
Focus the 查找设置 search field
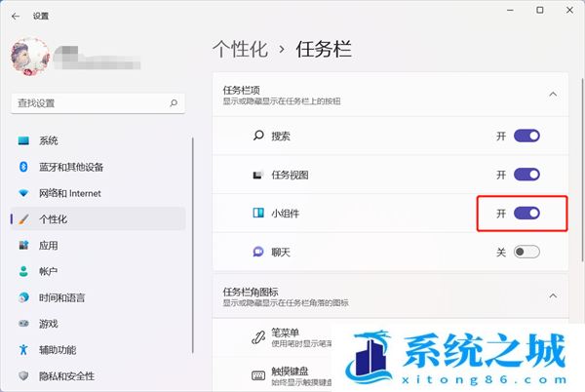(88, 101)
